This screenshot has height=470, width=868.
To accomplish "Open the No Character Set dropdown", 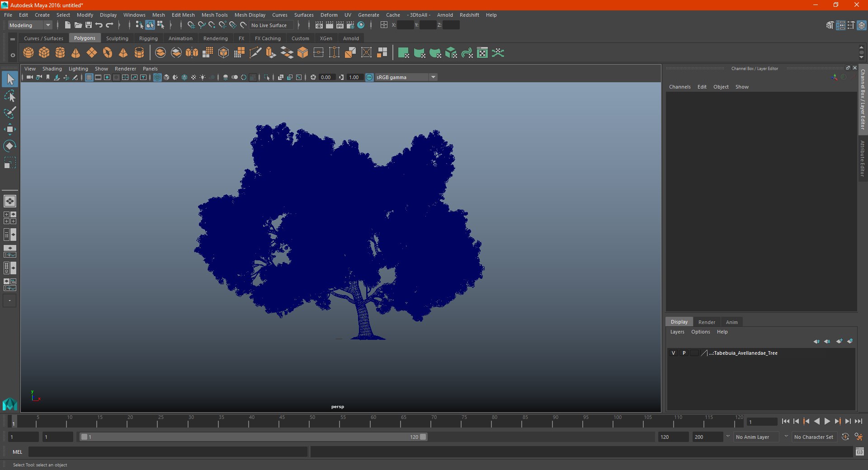I will 814,437.
